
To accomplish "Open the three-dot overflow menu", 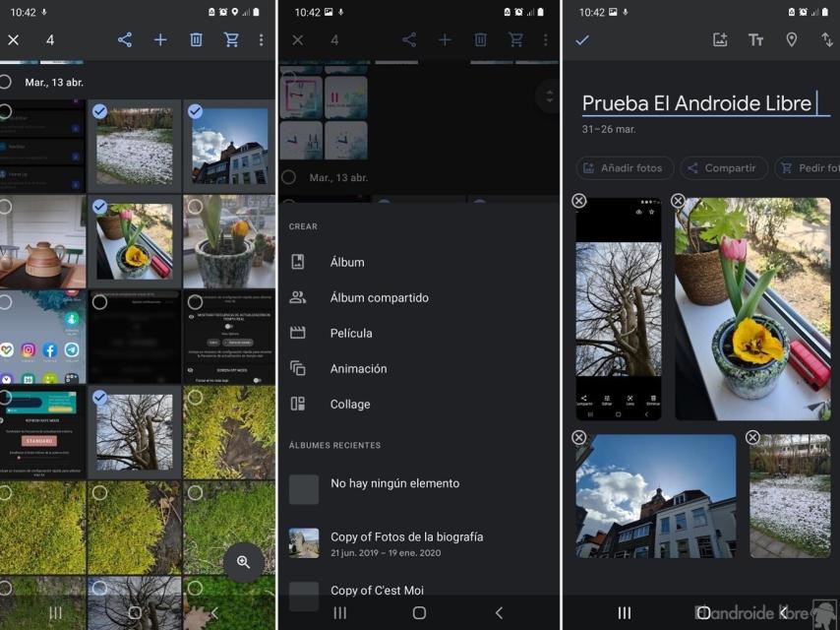I will (x=262, y=39).
